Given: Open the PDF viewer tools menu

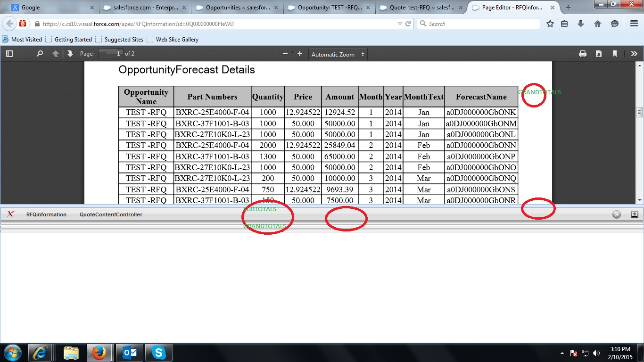Looking at the screenshot, I should (x=634, y=54).
